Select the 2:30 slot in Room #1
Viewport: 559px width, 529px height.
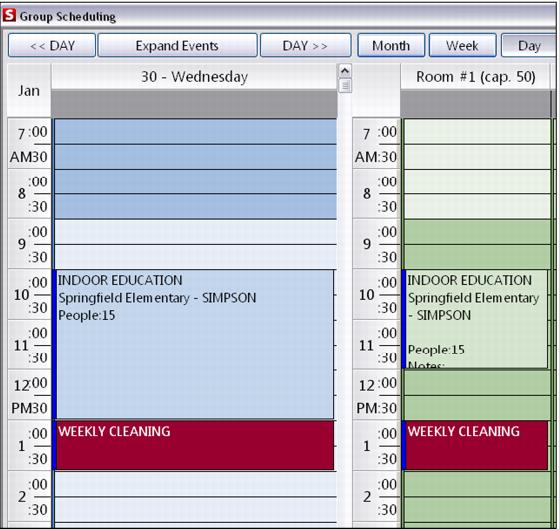pyautogui.click(x=477, y=510)
